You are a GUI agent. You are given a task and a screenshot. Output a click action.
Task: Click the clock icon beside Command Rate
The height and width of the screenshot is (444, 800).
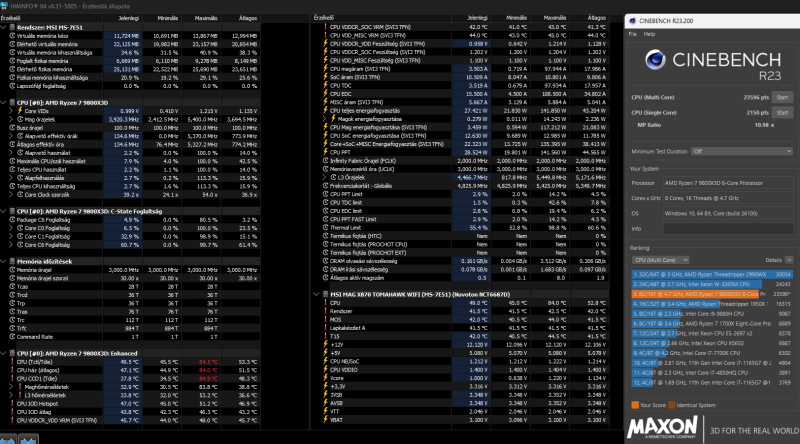coord(12,337)
